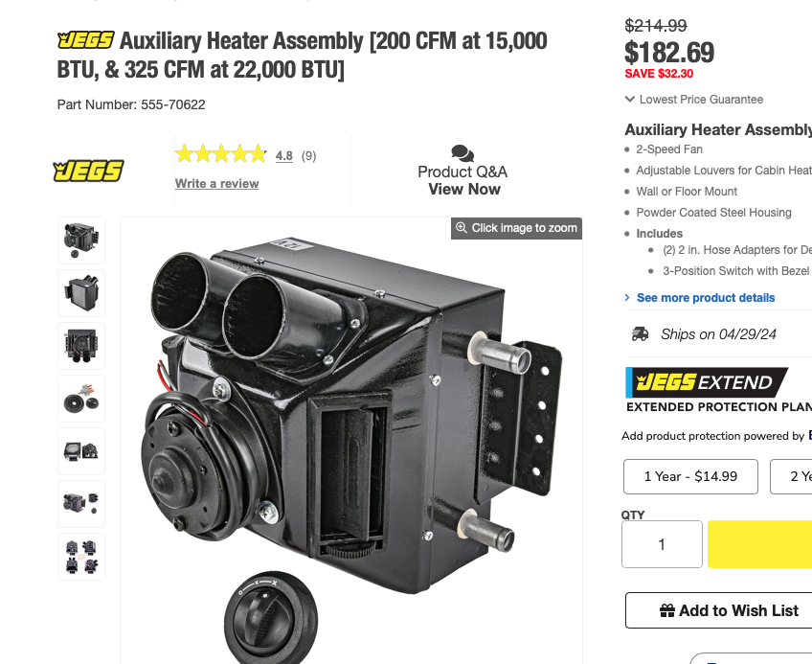812x664 pixels.
Task: Click the five-star rating icons
Action: point(221,154)
